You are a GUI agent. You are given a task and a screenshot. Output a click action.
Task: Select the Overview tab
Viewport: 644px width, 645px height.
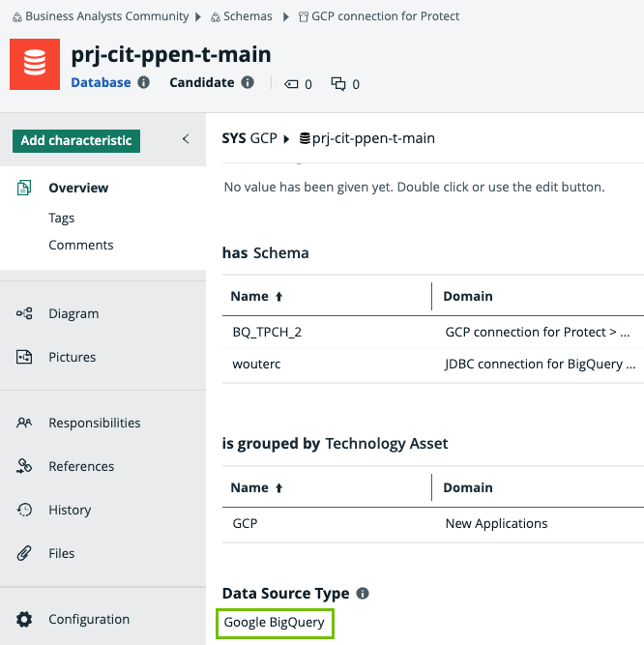78,188
